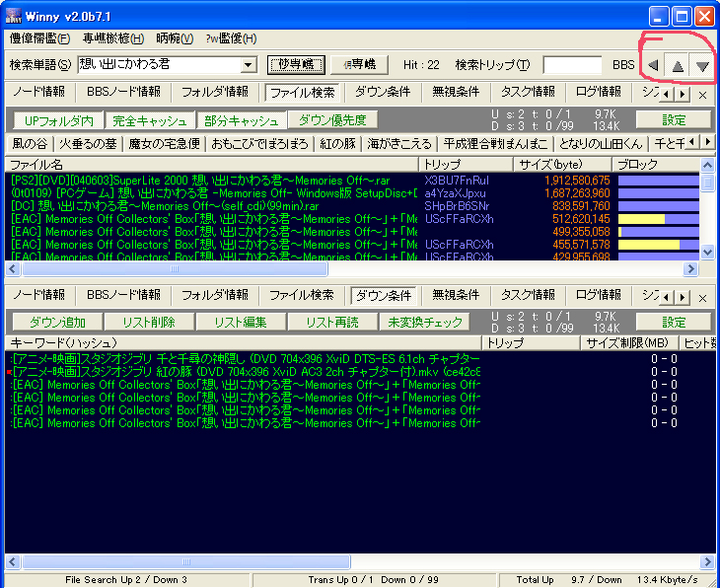This screenshot has height=588, width=720.
Task: Click the second search button left of Hit
Action: [x=360, y=65]
